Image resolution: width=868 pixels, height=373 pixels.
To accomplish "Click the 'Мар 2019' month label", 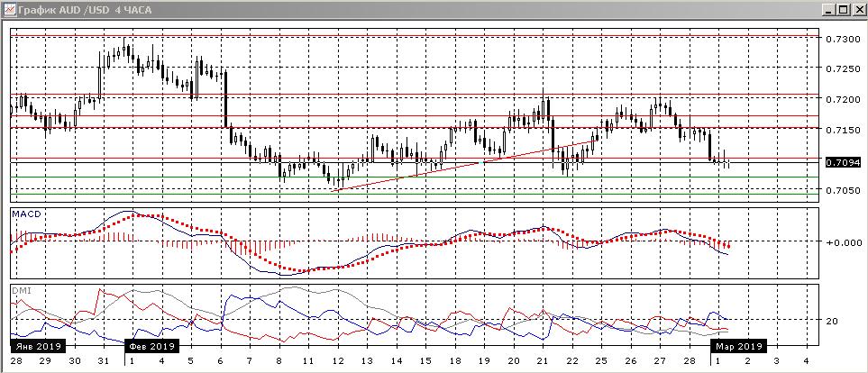I will click(740, 346).
